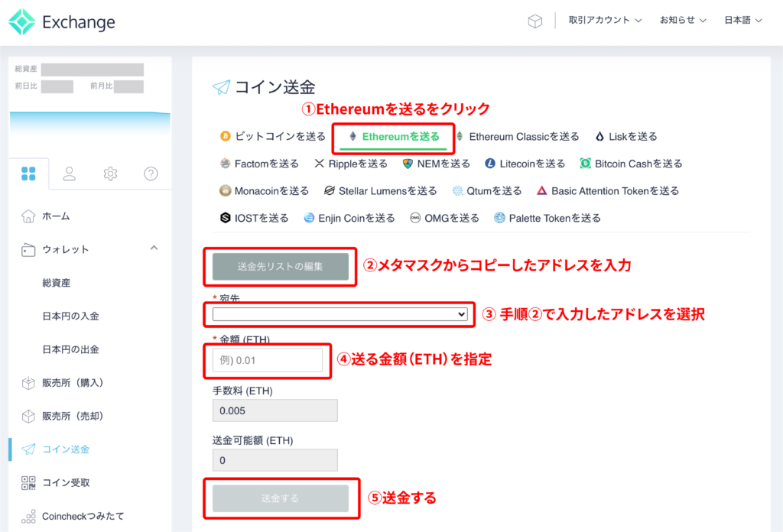The width and height of the screenshot is (783, 532).
Task: Click the Litecoin L icon
Action: [490, 164]
